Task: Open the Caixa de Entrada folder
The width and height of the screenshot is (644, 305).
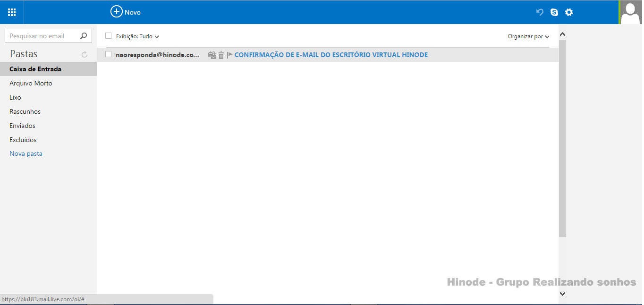Action: pyautogui.click(x=48, y=69)
